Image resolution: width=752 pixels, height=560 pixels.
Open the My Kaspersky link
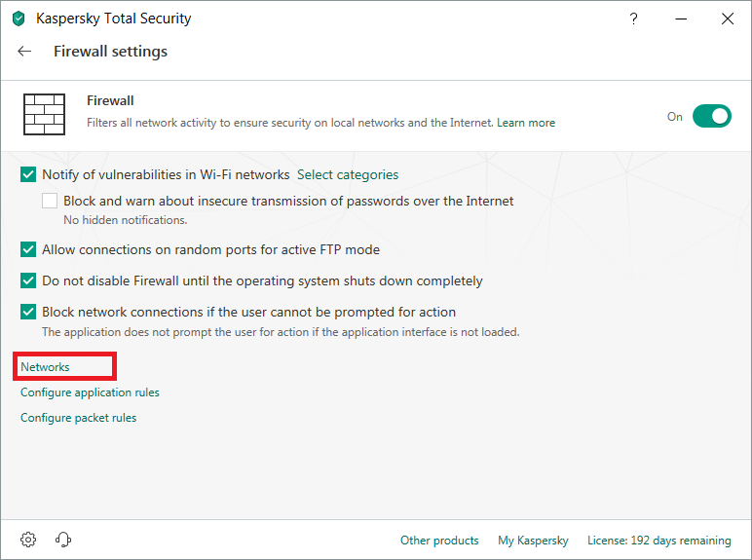(533, 541)
